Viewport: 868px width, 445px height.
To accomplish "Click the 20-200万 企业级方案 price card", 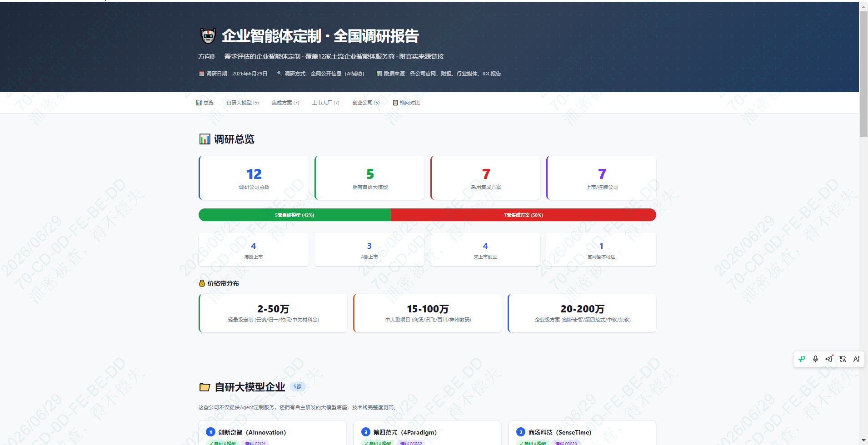I will pyautogui.click(x=582, y=313).
